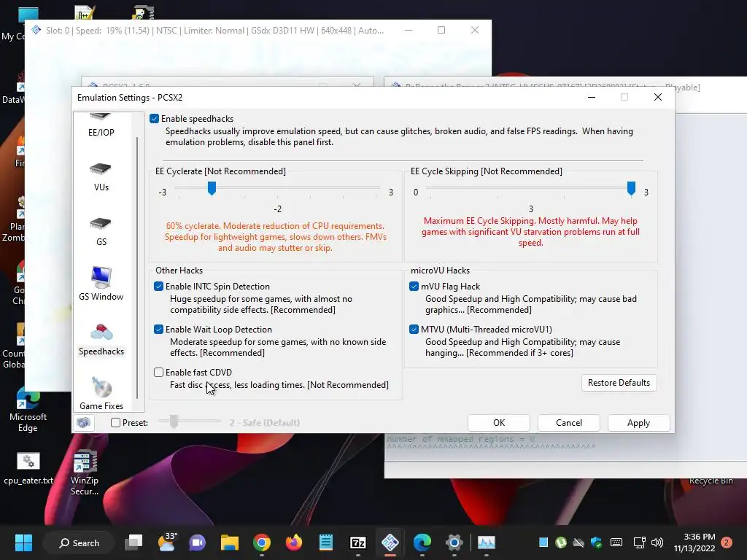Open the performance monitor taskbar icon
The image size is (747, 560).
click(487, 542)
